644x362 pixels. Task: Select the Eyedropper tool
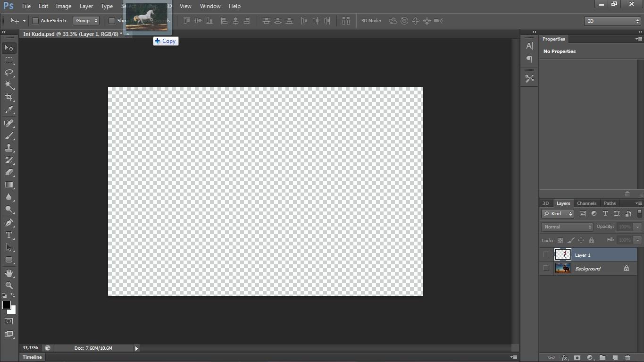(9, 109)
